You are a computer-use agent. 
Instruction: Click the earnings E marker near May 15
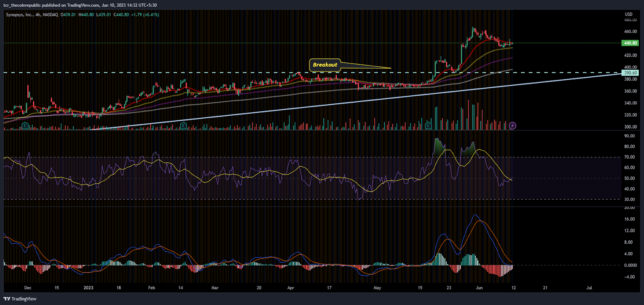coord(429,126)
